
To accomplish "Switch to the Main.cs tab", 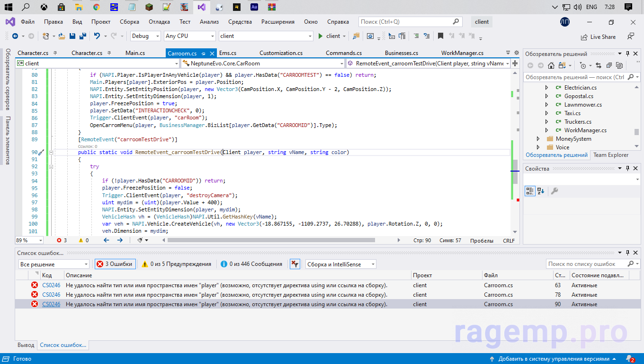I will tap(135, 53).
